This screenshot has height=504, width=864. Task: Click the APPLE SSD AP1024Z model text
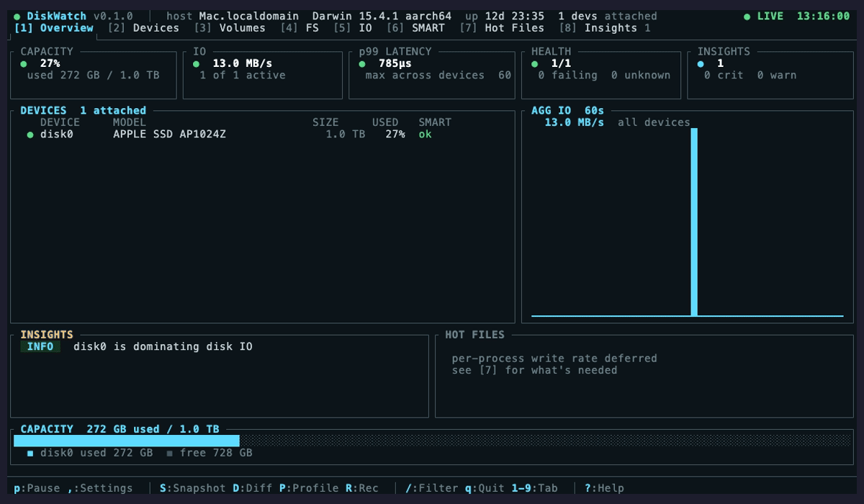pyautogui.click(x=170, y=135)
